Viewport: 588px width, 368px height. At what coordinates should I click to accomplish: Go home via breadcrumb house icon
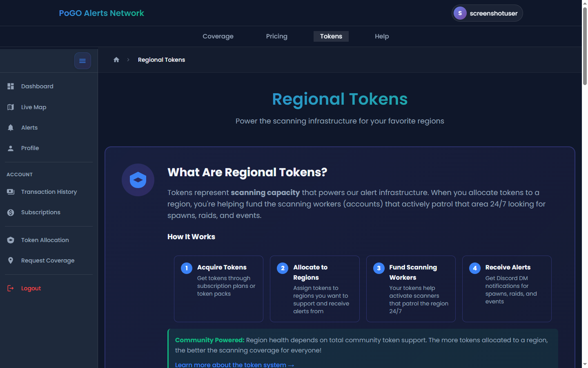[x=116, y=60]
